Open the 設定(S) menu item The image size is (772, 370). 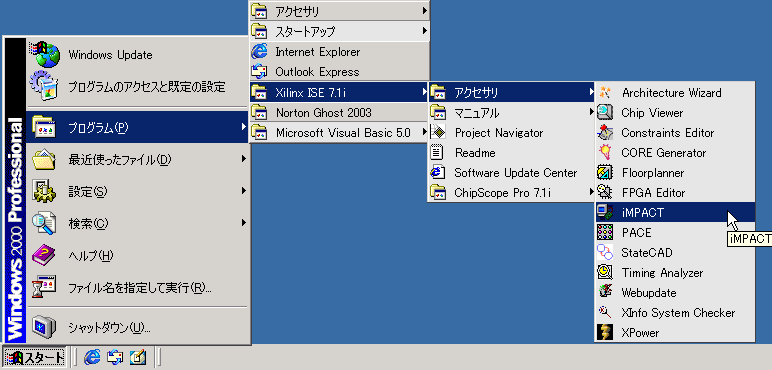click(x=137, y=191)
